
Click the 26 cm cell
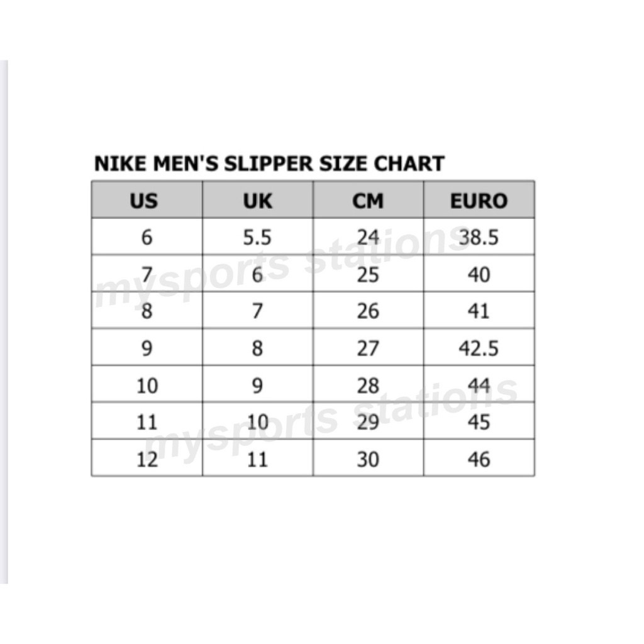pos(368,311)
